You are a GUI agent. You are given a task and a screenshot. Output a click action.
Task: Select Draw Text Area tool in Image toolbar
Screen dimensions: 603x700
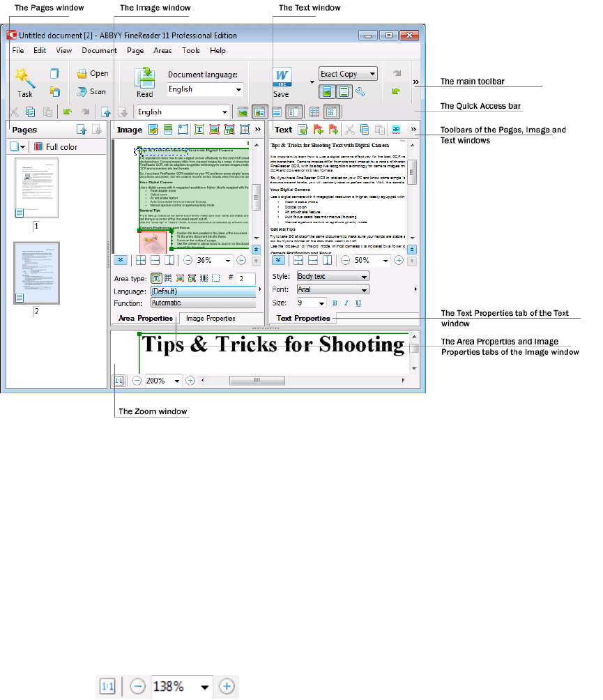[199, 130]
